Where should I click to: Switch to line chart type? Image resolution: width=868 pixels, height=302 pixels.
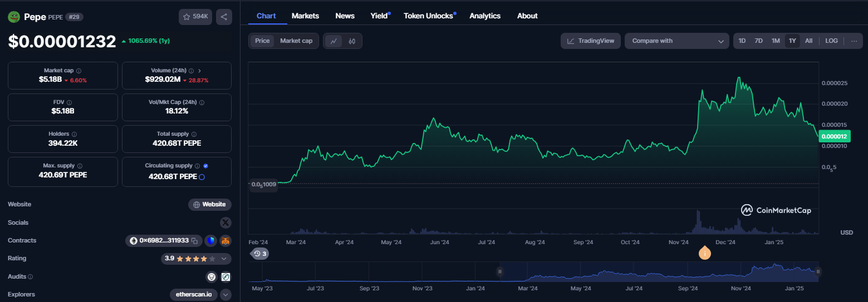pos(334,41)
